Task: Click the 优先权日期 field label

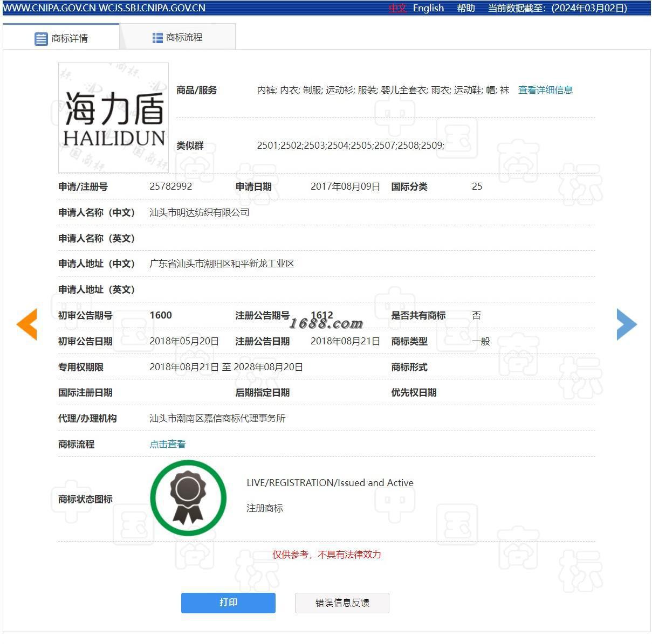Action: 414,392
